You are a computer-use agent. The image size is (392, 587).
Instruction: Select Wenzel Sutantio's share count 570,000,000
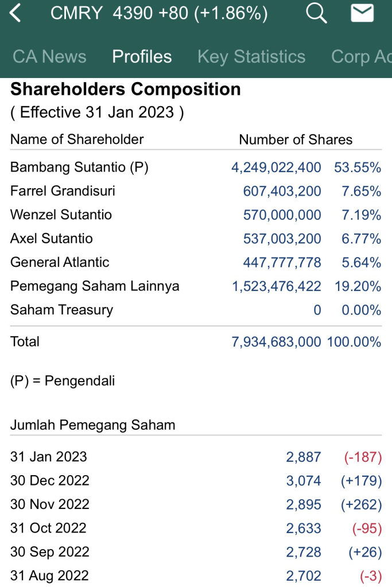coord(282,215)
